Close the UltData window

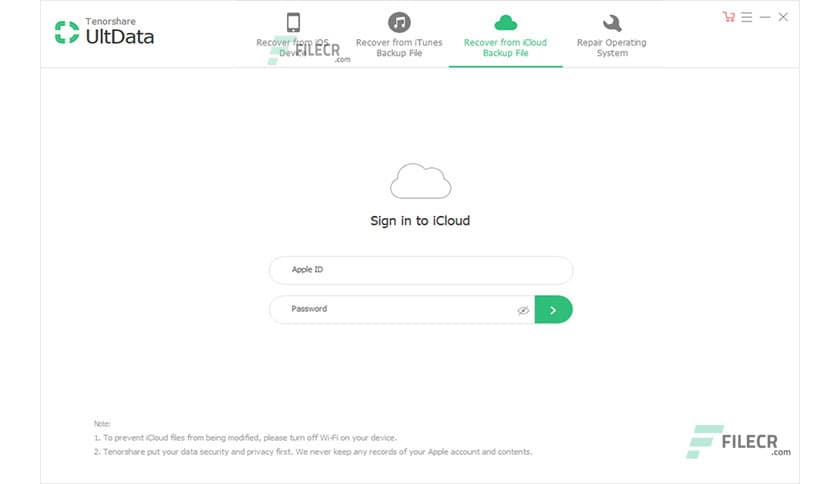pyautogui.click(x=783, y=17)
